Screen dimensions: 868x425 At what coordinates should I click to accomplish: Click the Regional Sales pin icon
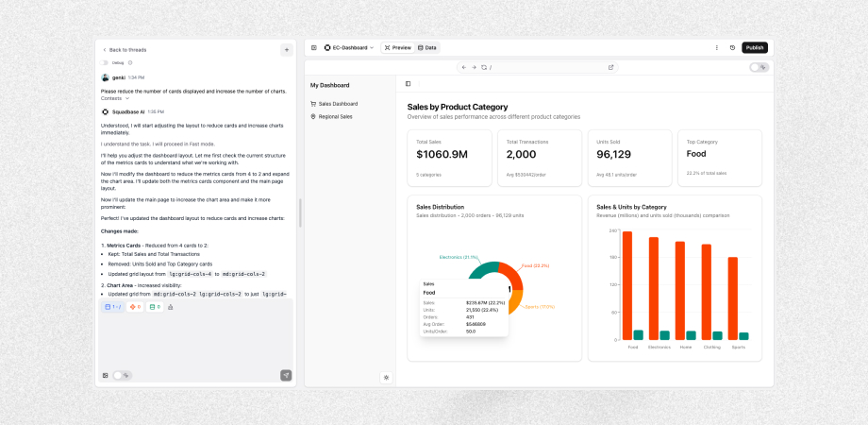[313, 116]
